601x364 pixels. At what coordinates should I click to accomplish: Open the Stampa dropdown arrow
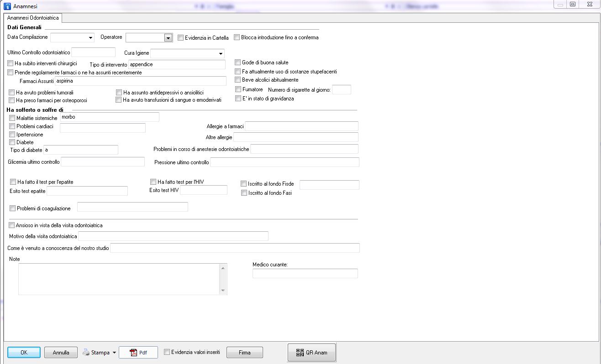(x=114, y=353)
